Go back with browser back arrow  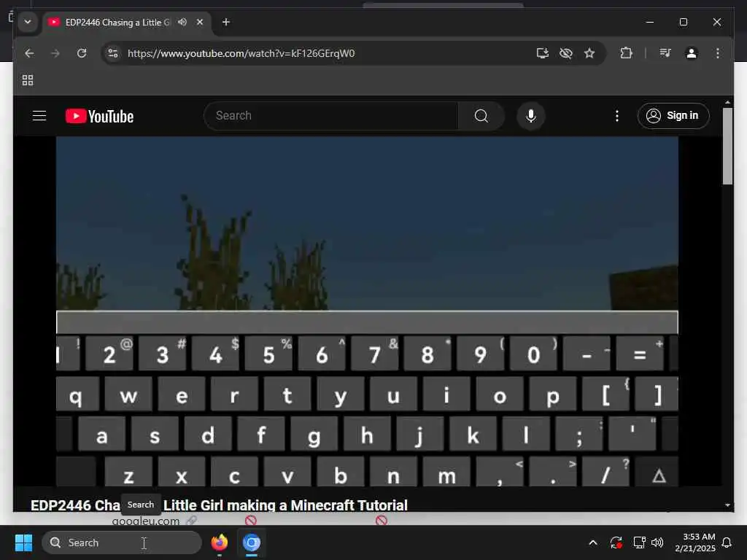click(29, 53)
